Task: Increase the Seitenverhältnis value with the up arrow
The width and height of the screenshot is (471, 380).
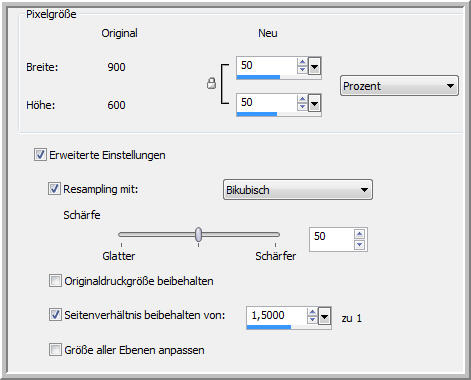Action: (x=312, y=312)
